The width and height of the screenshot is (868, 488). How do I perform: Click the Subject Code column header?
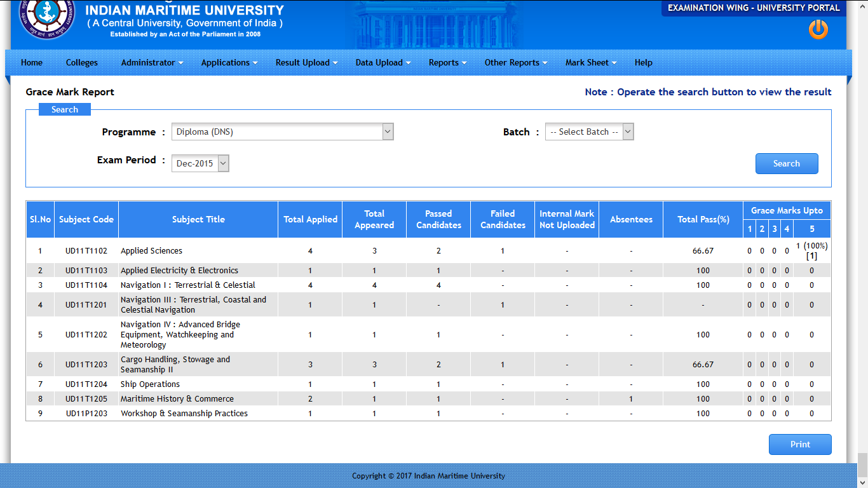pos(86,219)
